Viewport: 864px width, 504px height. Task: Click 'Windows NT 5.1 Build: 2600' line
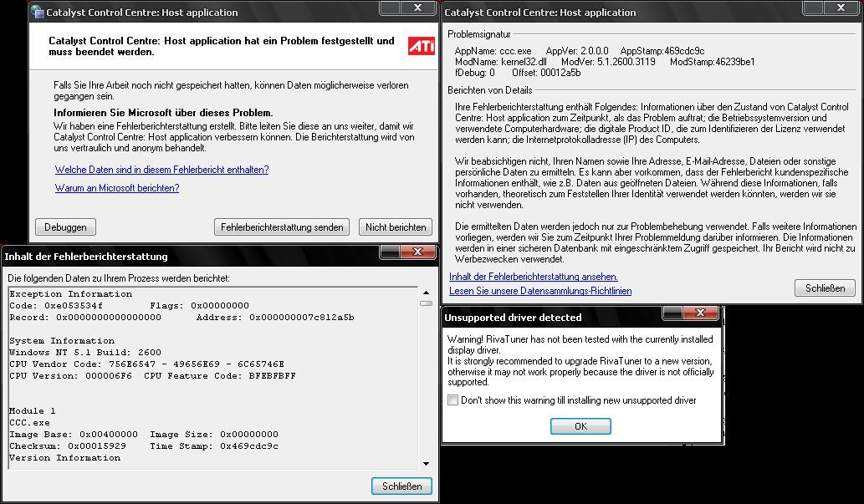[84, 353]
